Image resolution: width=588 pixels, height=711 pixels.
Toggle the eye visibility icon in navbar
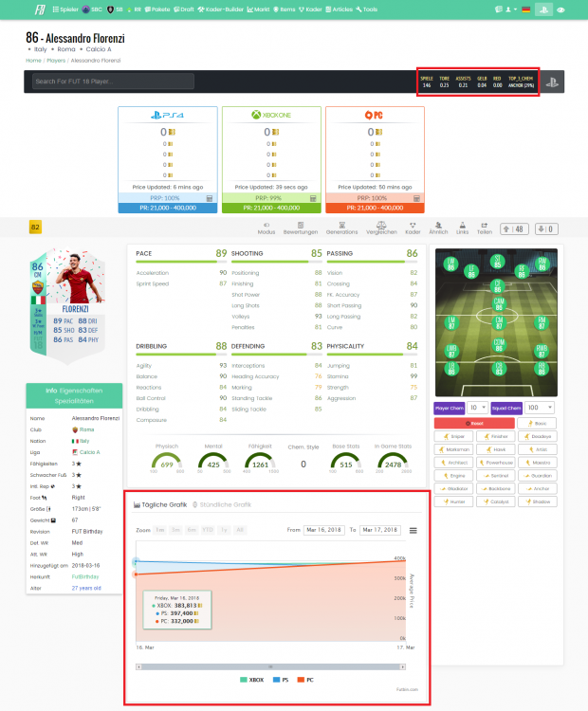(560, 9)
